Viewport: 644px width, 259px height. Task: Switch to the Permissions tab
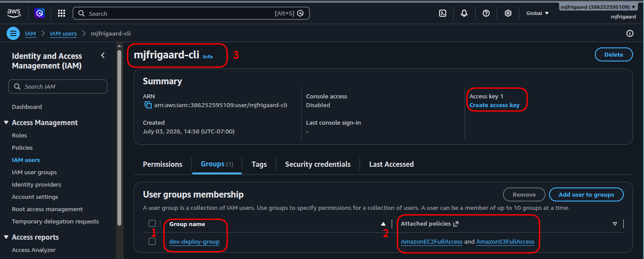(163, 164)
